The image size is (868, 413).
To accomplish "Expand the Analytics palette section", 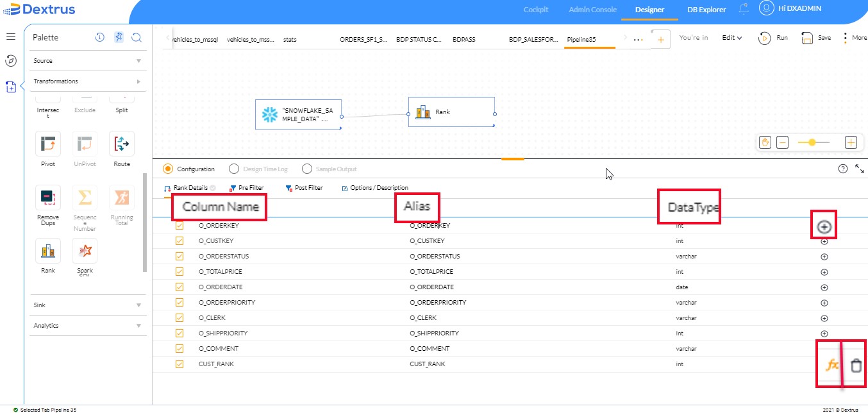I will (x=88, y=326).
